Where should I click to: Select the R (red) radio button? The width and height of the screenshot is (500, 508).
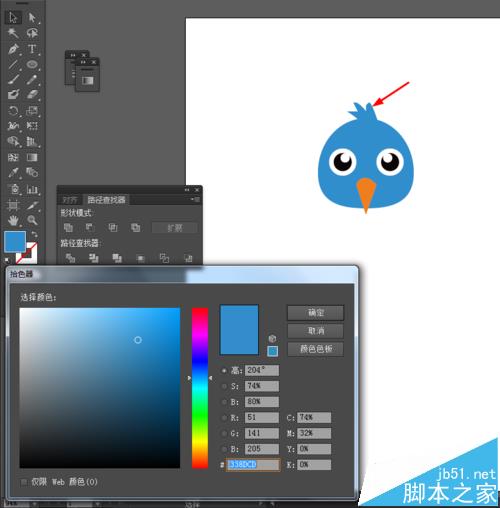(x=224, y=418)
